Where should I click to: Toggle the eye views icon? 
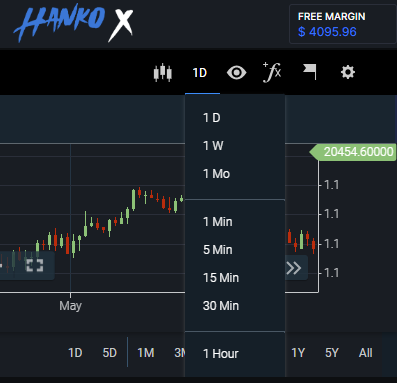pyautogui.click(x=236, y=72)
